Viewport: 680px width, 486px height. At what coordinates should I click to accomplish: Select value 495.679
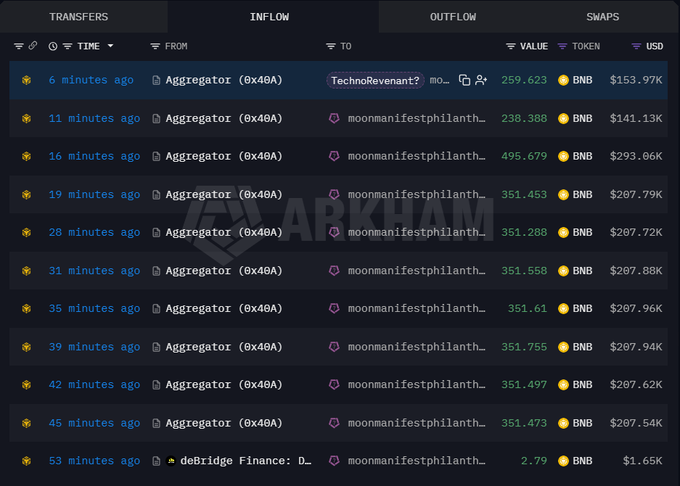coord(524,156)
